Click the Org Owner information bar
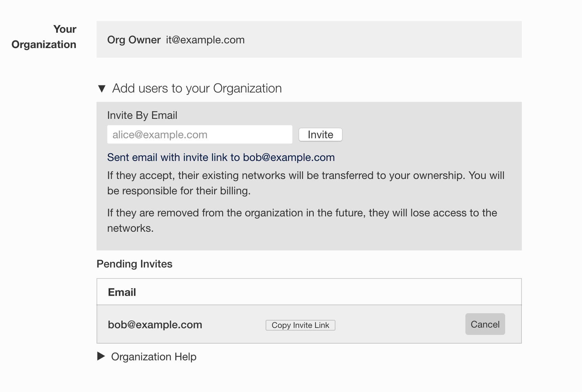Image resolution: width=582 pixels, height=392 pixels. click(309, 40)
